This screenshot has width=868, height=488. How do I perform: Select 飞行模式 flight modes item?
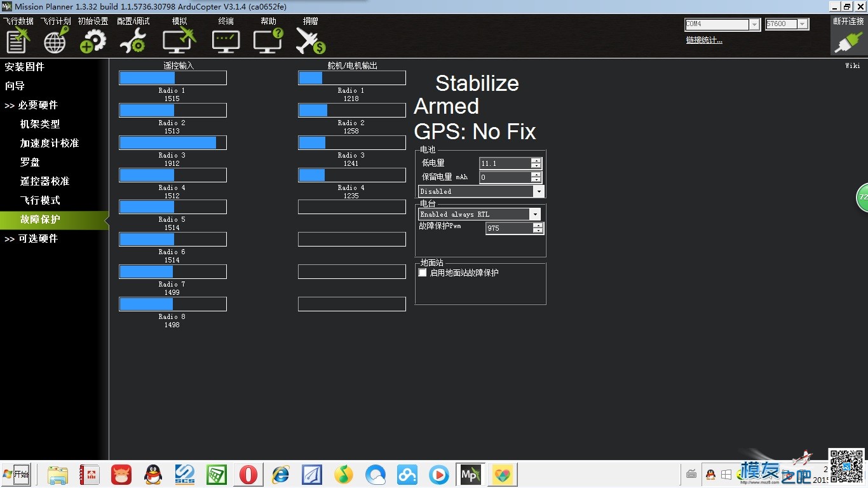click(40, 200)
